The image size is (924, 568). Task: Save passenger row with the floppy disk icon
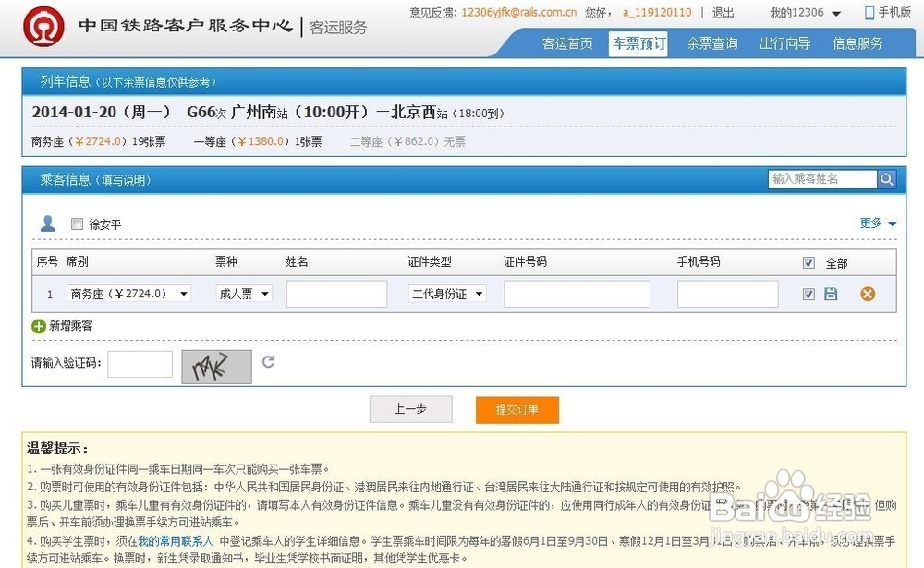click(x=830, y=293)
